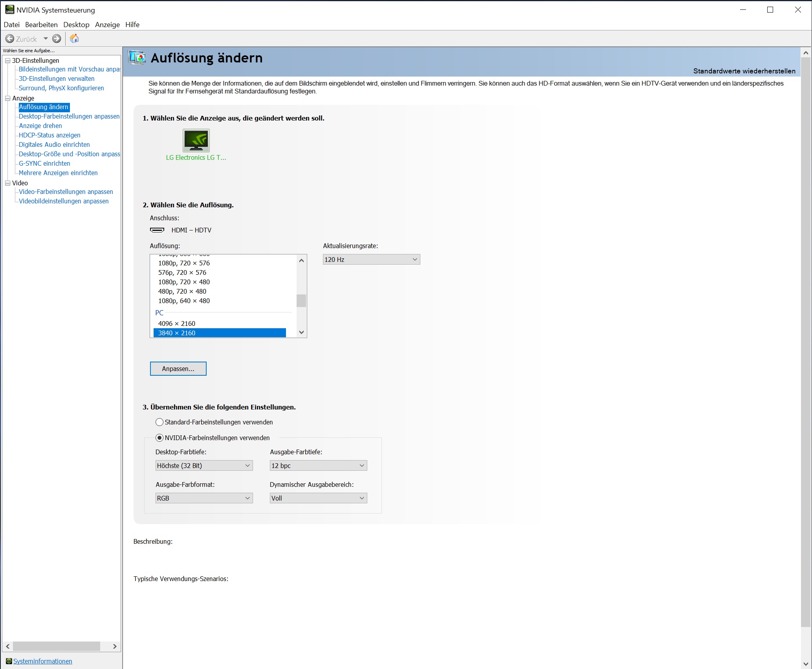The width and height of the screenshot is (812, 669).
Task: Select the LG Electronics display monitor icon
Action: click(x=196, y=141)
